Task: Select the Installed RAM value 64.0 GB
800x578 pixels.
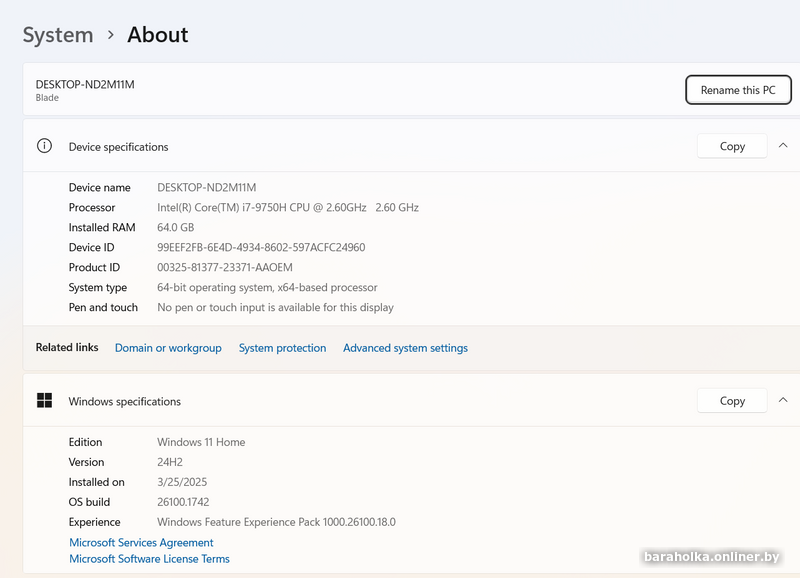Action: tap(176, 228)
